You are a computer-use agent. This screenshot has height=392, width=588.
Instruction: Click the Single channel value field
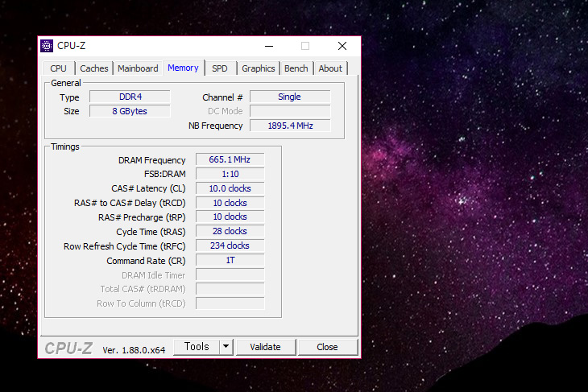(290, 97)
